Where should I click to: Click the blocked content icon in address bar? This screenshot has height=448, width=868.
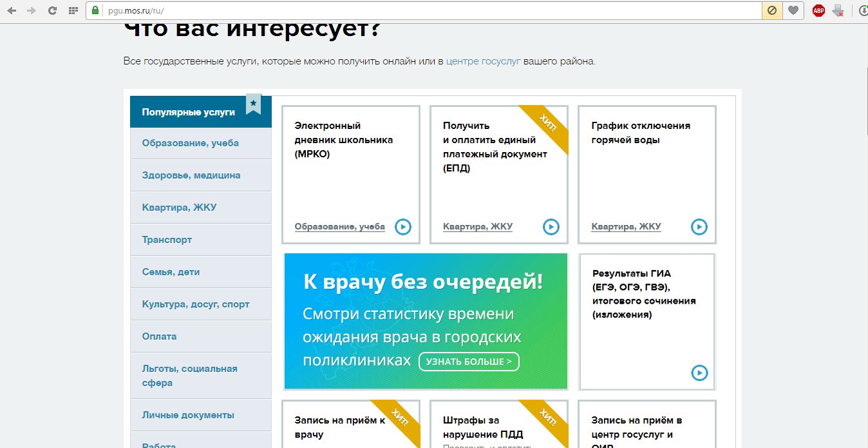click(771, 10)
